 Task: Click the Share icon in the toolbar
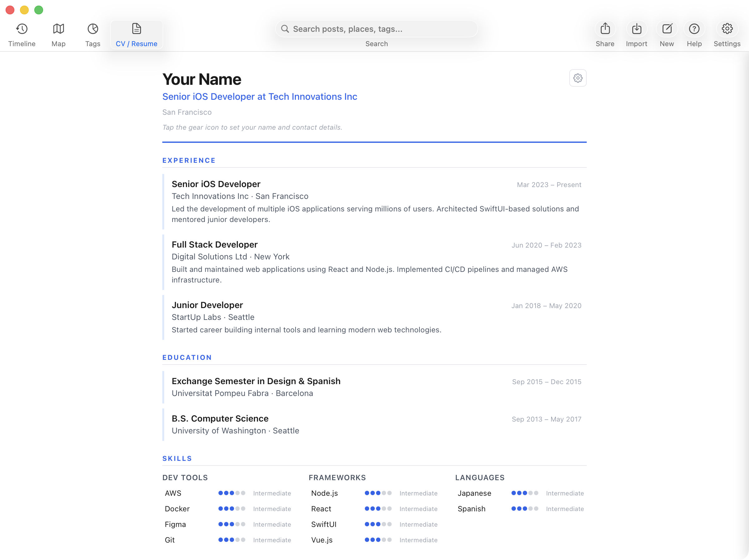[x=605, y=34]
